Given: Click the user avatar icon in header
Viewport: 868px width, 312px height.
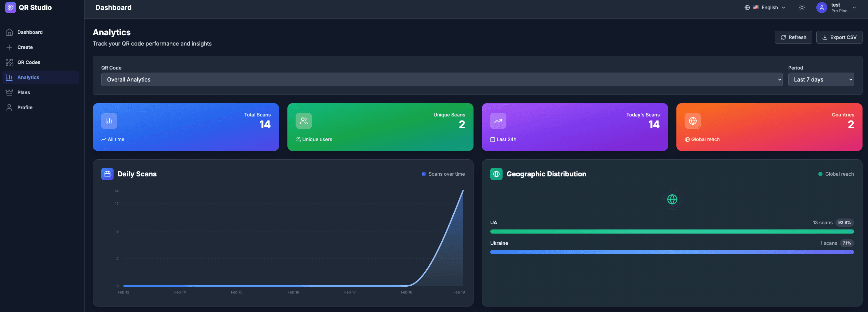Looking at the screenshot, I should tap(821, 8).
